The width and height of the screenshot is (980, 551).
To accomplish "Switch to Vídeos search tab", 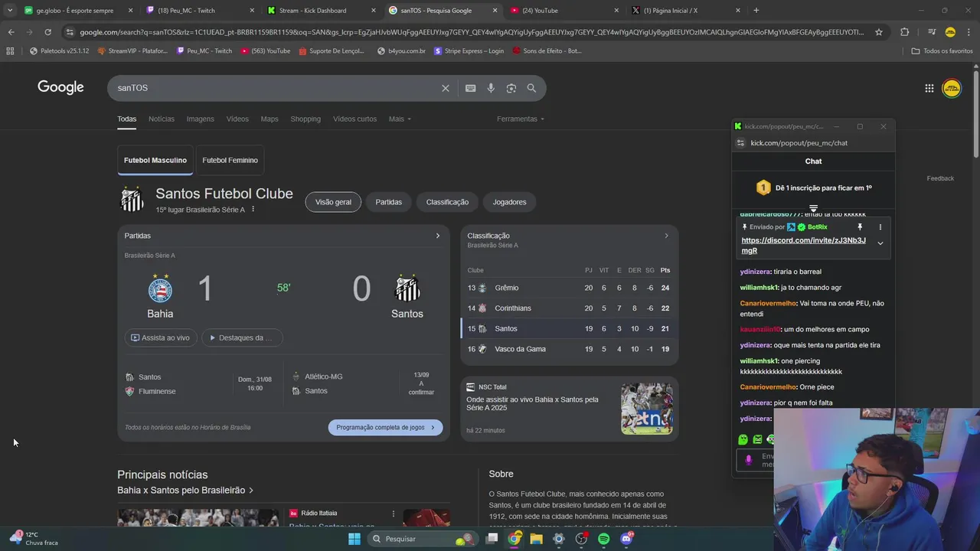I will pyautogui.click(x=237, y=119).
